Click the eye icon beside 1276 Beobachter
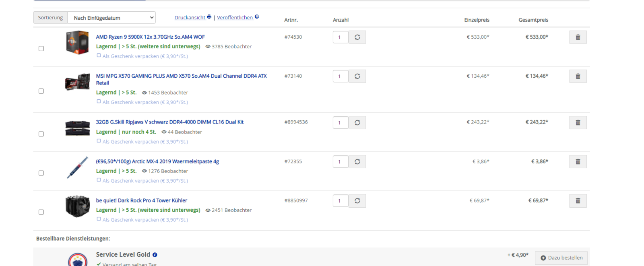 (144, 171)
